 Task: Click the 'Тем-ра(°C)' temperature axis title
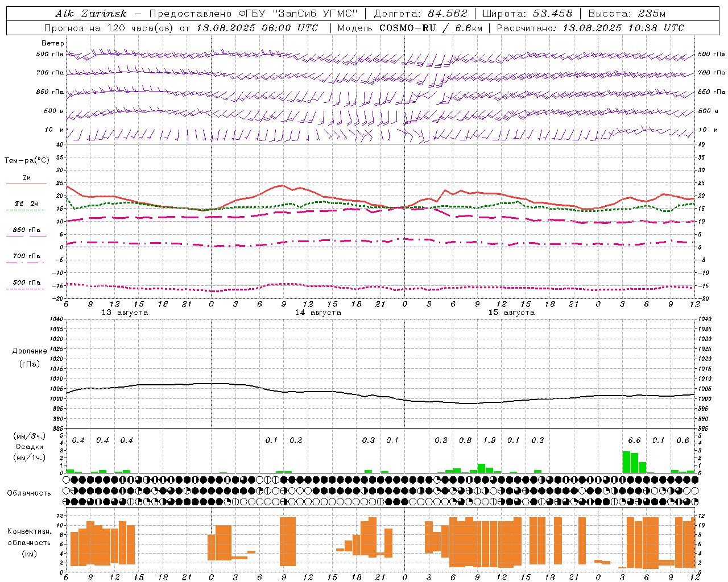tap(27, 161)
